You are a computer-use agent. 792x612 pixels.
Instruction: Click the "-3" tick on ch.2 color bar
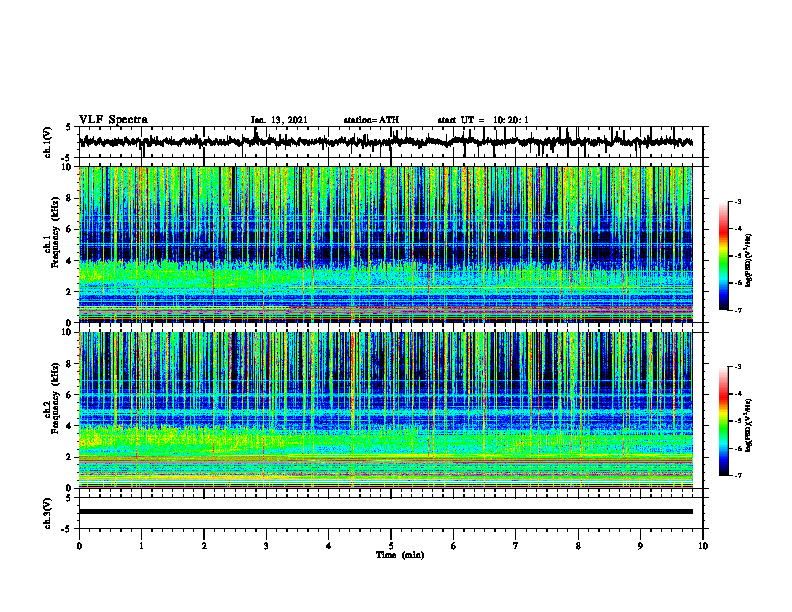click(x=737, y=367)
